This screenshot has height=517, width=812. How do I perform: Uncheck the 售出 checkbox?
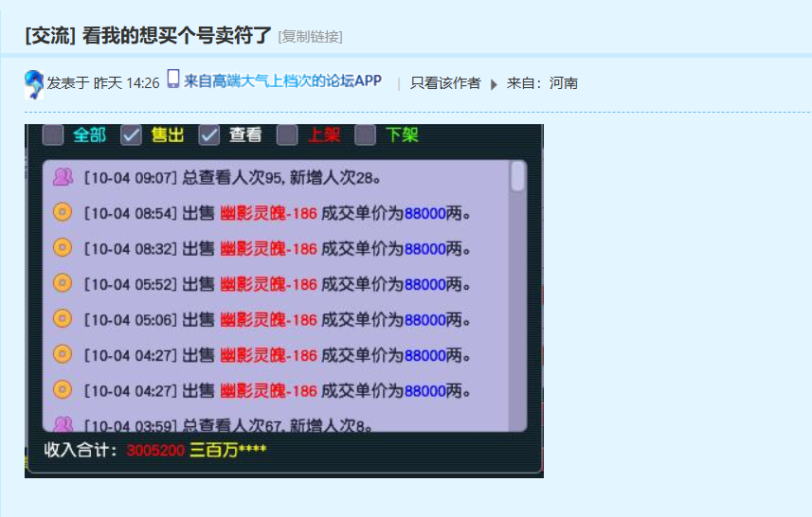click(131, 135)
